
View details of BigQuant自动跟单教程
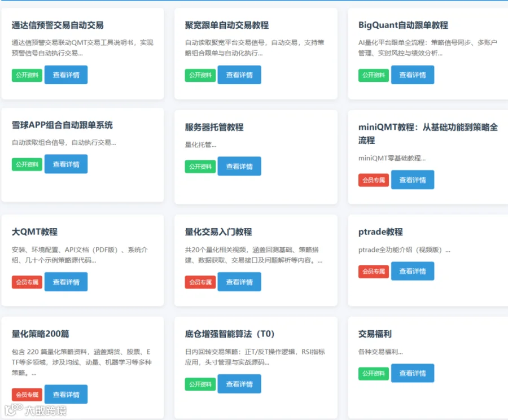click(x=413, y=75)
